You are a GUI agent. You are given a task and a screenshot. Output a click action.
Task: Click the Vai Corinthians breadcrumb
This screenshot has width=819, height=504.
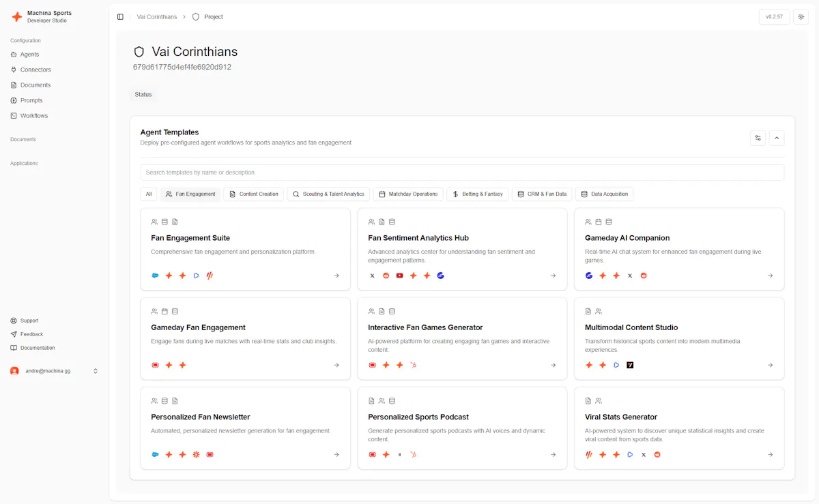point(157,17)
